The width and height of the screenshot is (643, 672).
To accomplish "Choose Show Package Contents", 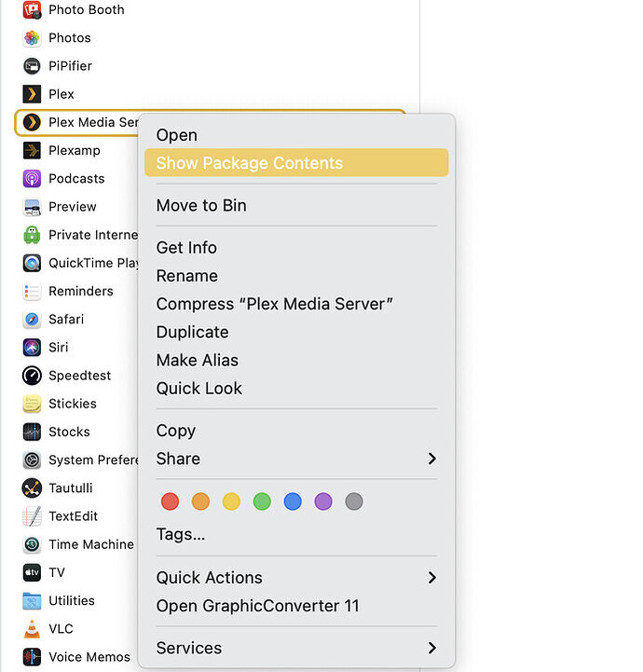I will 296,163.
